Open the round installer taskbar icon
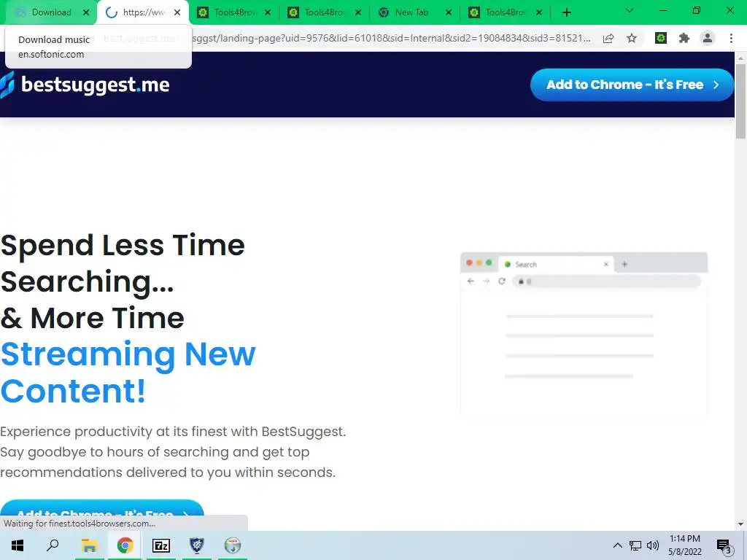Viewport: 747px width, 560px height. [x=233, y=545]
